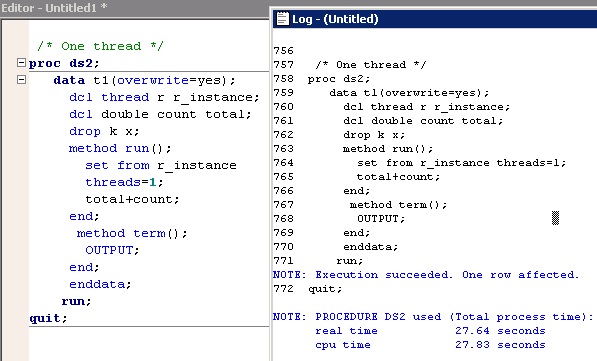
Task: Click log line 765 'total+count;'
Action: click(x=398, y=177)
